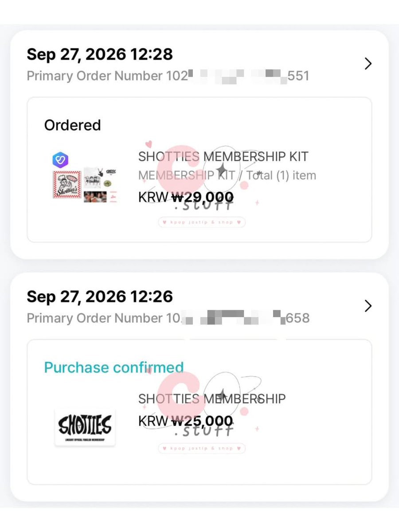Open the 12:28 order details chevron

368,64
